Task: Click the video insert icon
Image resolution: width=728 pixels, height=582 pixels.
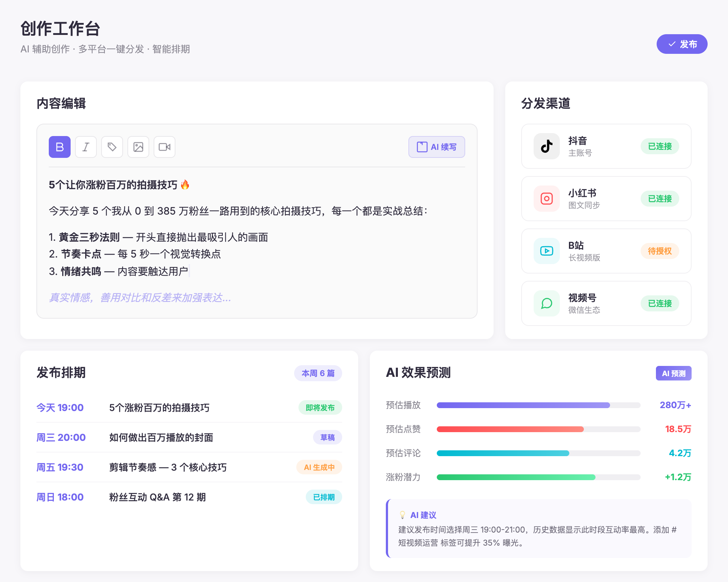Action: 164,147
